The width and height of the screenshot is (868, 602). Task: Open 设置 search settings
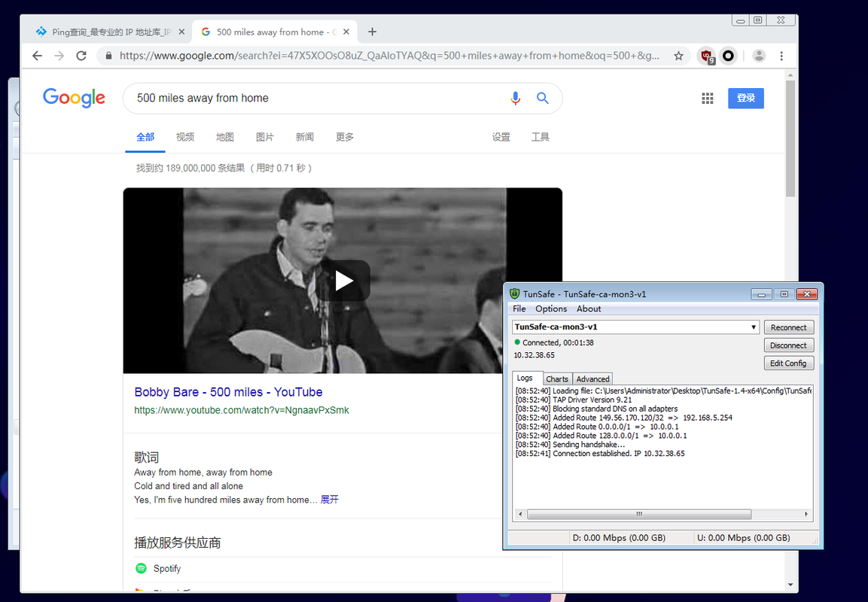pos(501,137)
